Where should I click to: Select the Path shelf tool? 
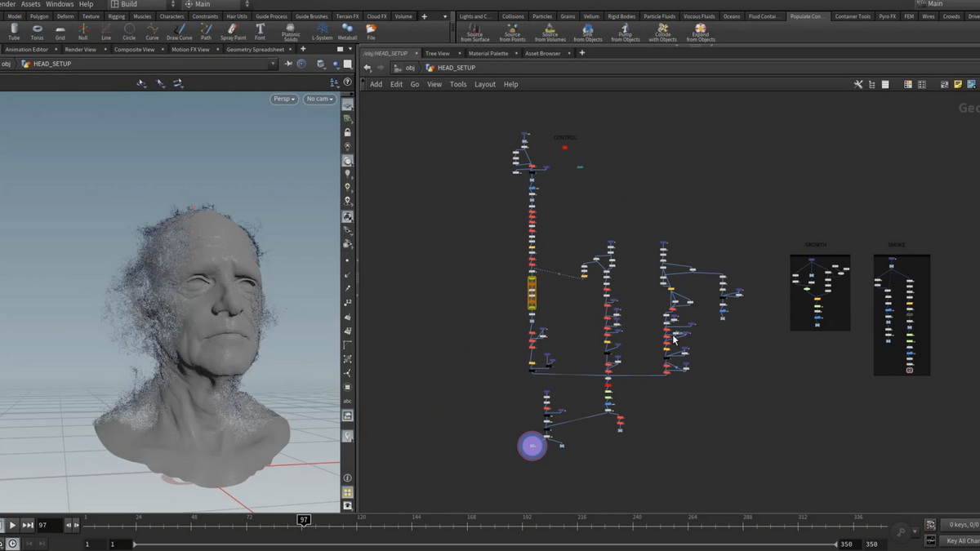coord(206,32)
